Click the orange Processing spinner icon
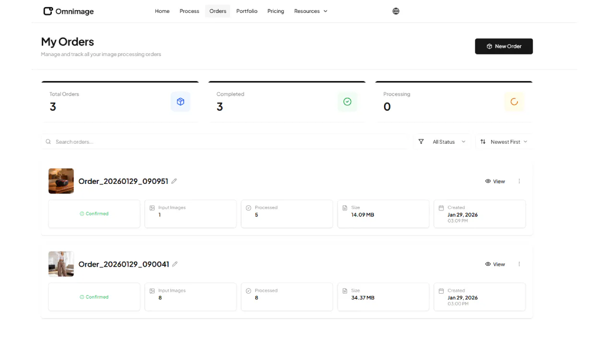 [x=514, y=102]
